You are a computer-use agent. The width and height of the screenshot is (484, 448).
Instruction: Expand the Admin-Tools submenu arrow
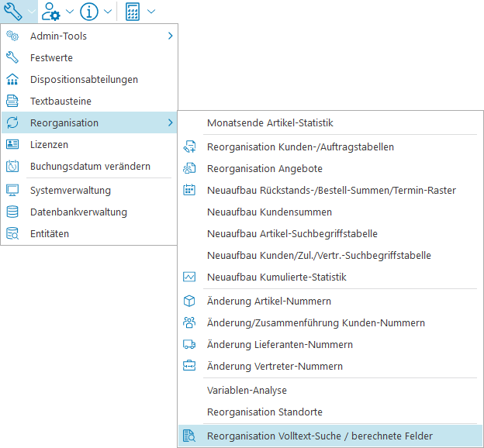170,36
